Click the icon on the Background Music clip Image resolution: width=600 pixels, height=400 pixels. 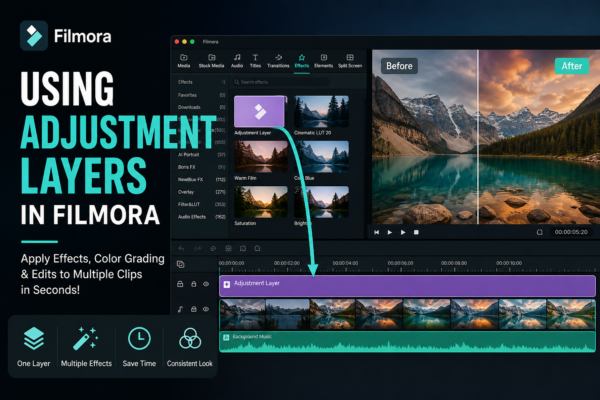(x=226, y=337)
